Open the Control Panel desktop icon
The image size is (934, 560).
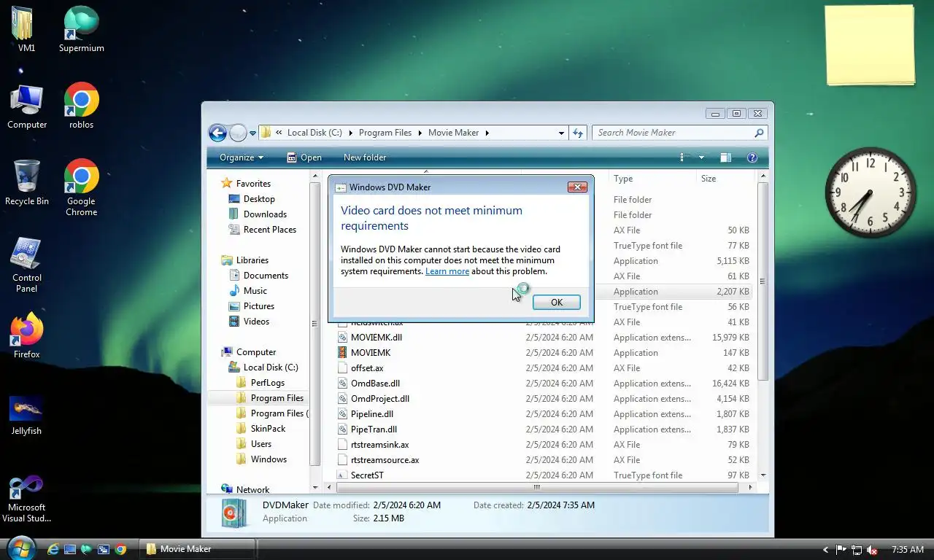pyautogui.click(x=27, y=265)
